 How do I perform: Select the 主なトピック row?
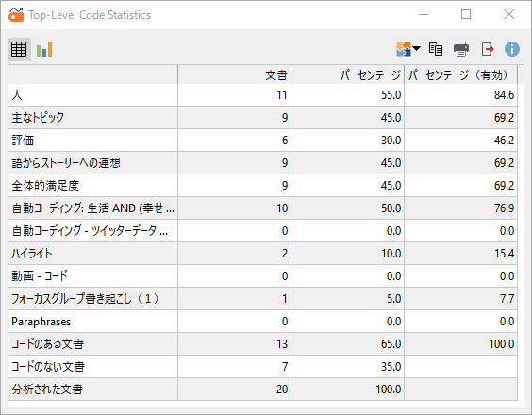pos(262,117)
